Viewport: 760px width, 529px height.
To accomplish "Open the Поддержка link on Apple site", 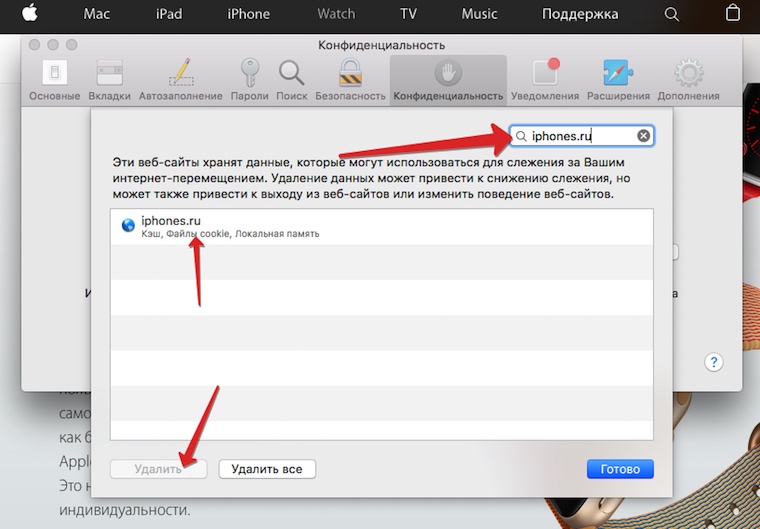I will point(580,15).
